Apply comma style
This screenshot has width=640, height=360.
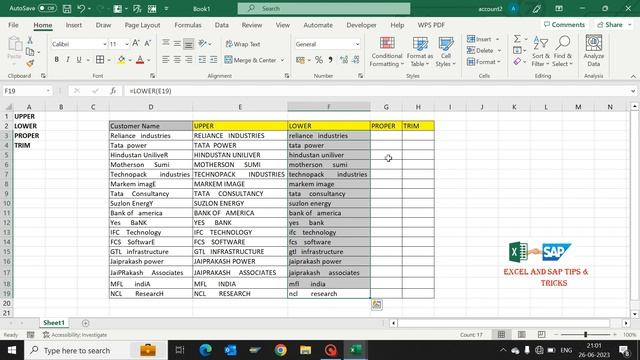pyautogui.click(x=330, y=60)
